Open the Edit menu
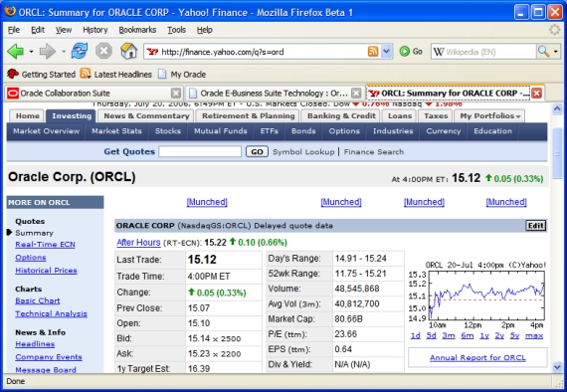Screen dimensions: 567x392 38,30
